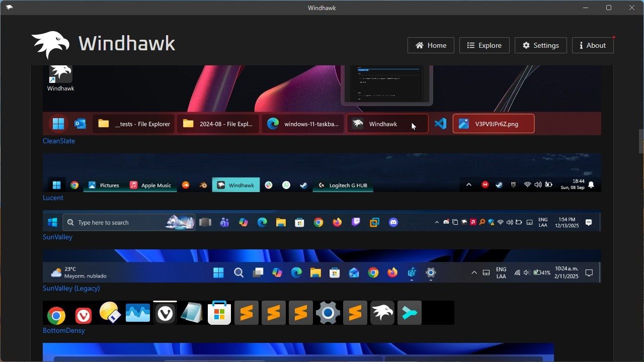
Task: Click Start button in SunValley preview
Action: click(x=52, y=222)
